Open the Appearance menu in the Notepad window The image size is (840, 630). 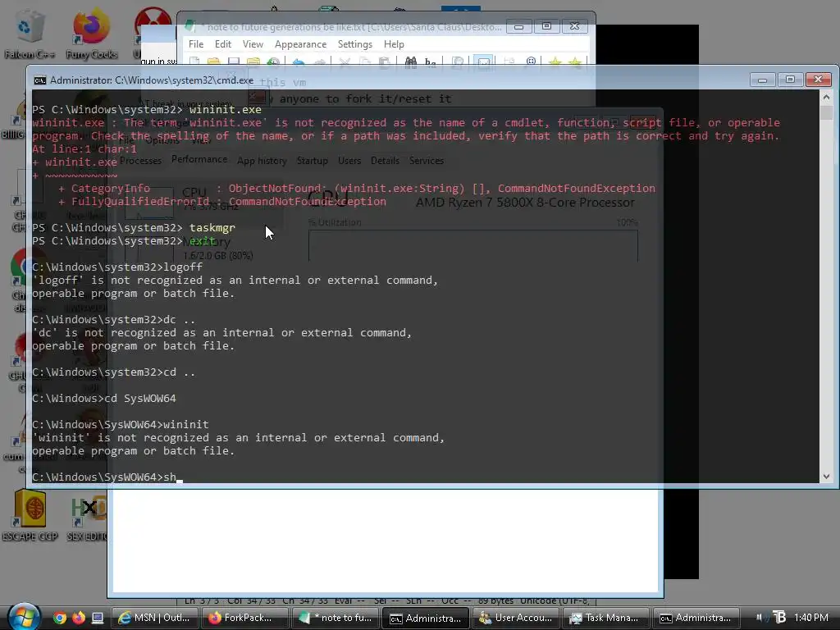point(300,44)
